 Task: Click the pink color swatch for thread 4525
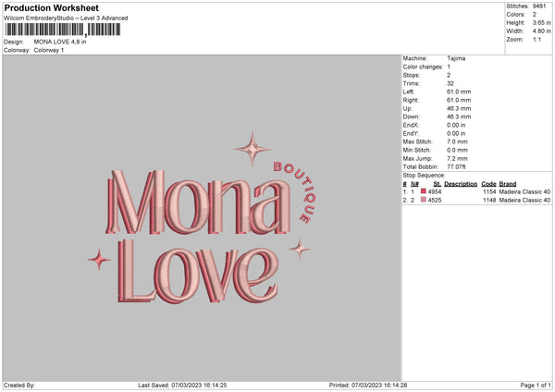(x=424, y=200)
